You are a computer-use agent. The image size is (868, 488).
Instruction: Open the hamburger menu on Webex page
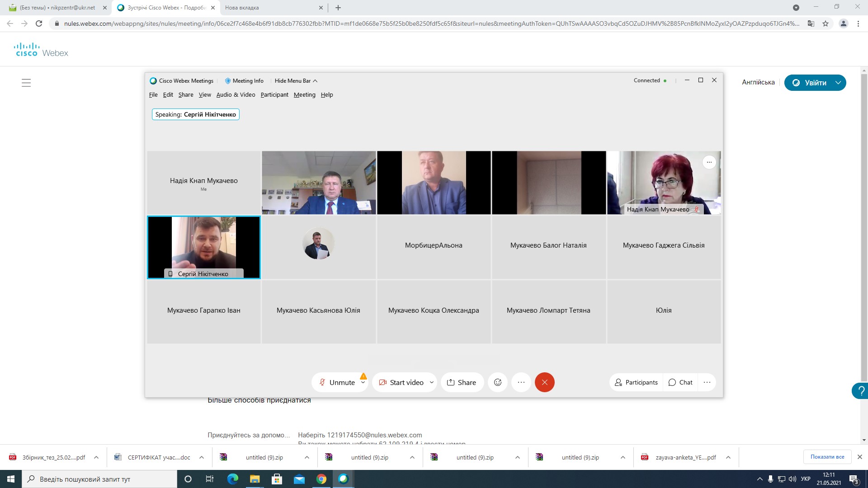(x=26, y=83)
